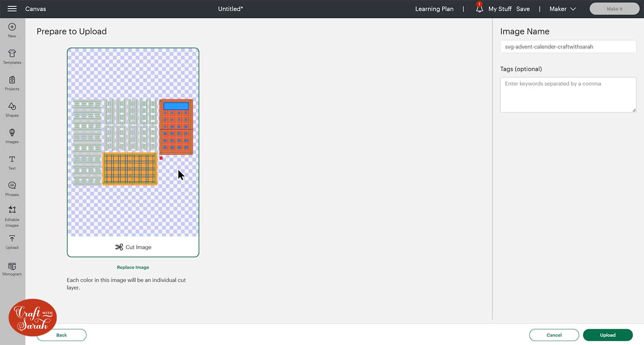Viewport: 644px width, 345px height.
Task: Cancel the upload
Action: (554, 335)
